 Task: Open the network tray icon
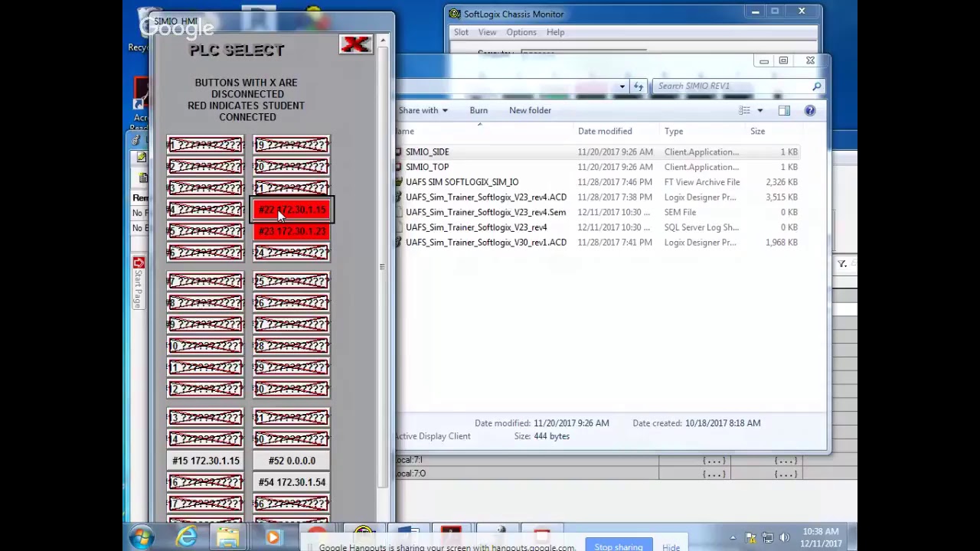coord(768,537)
